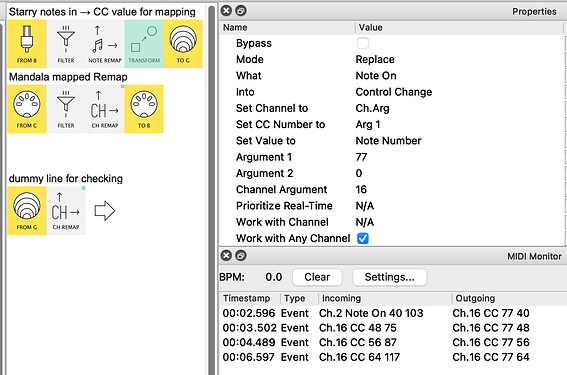Click the Work with Channel N/A value

[x=364, y=222]
